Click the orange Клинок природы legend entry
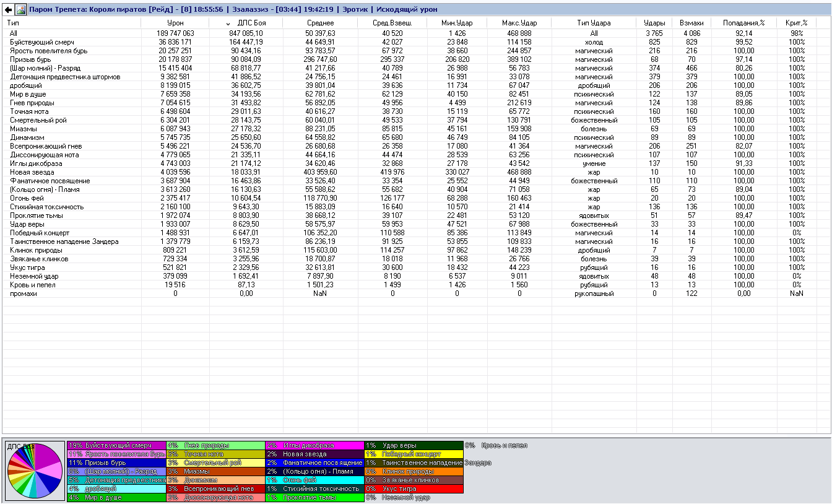Image resolution: width=832 pixels, height=504 pixels. [x=414, y=471]
